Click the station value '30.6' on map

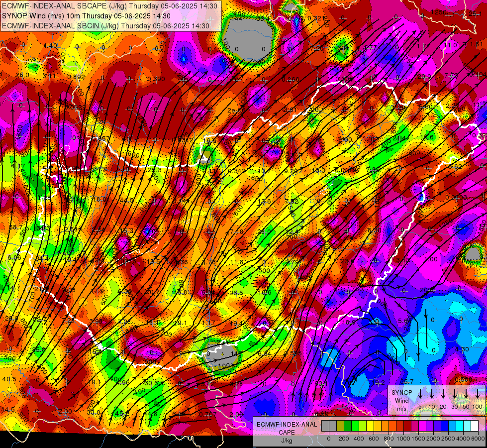point(151,383)
